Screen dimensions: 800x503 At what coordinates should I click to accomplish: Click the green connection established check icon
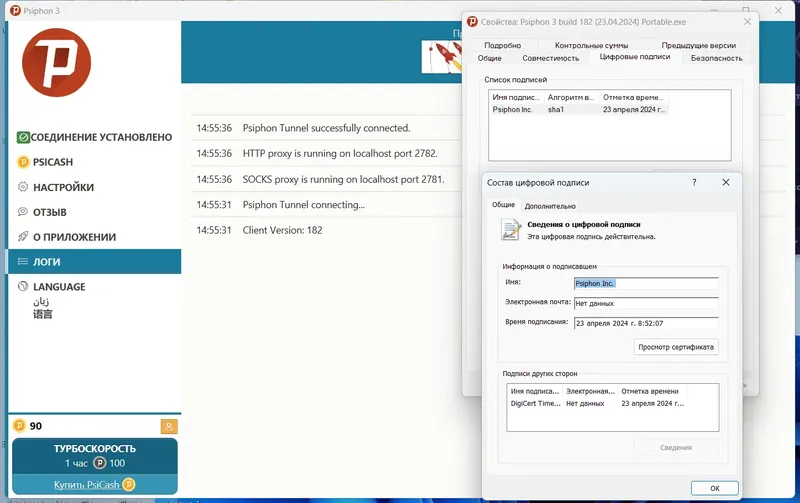click(x=23, y=137)
